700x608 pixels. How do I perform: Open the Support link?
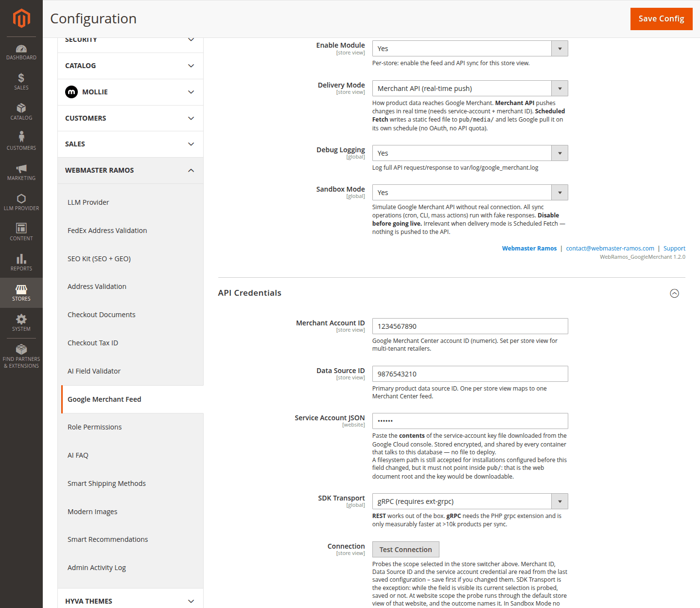674,249
